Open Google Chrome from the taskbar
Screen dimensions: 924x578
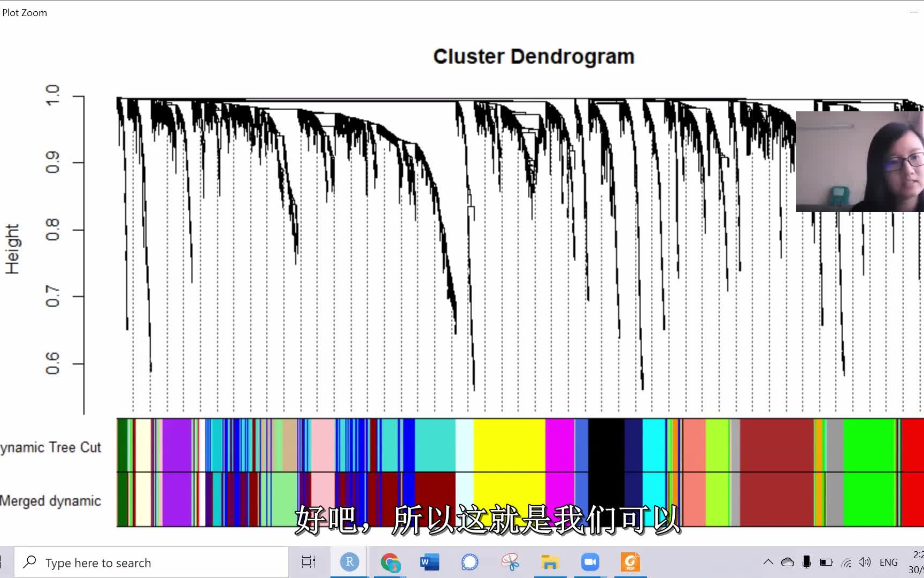[x=390, y=562]
